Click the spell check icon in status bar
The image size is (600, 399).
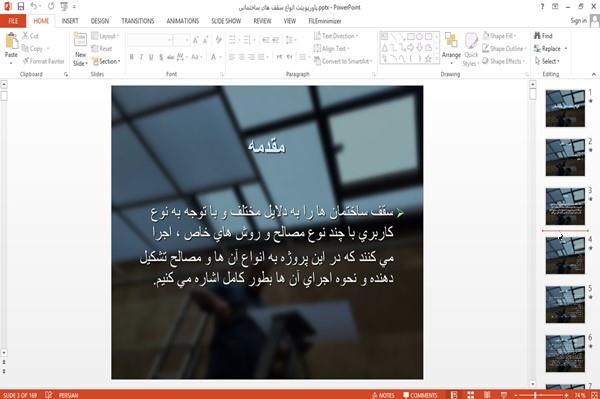(49, 395)
